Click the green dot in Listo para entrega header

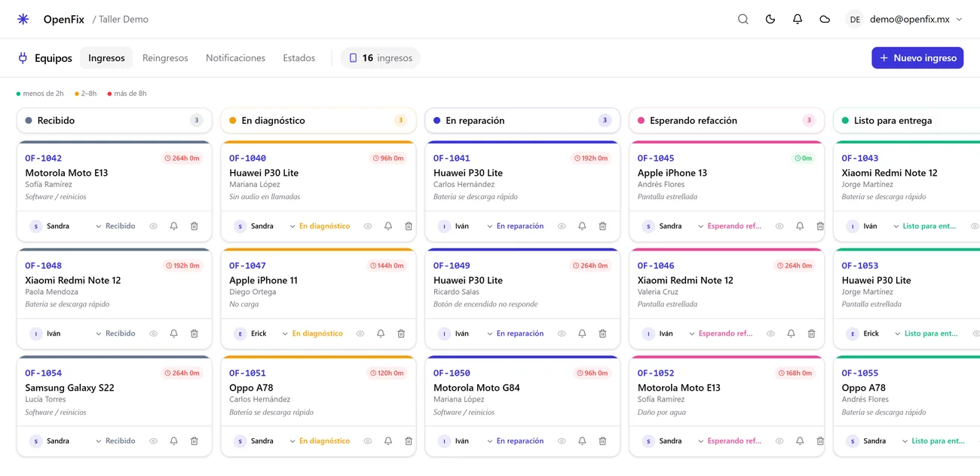(x=845, y=121)
